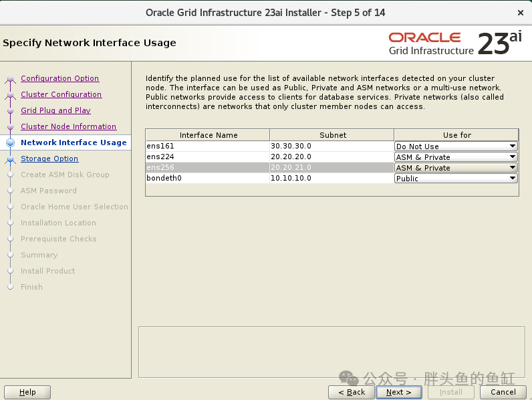Select the ens256 interface name cell
This screenshot has height=400, width=532.
208,167
